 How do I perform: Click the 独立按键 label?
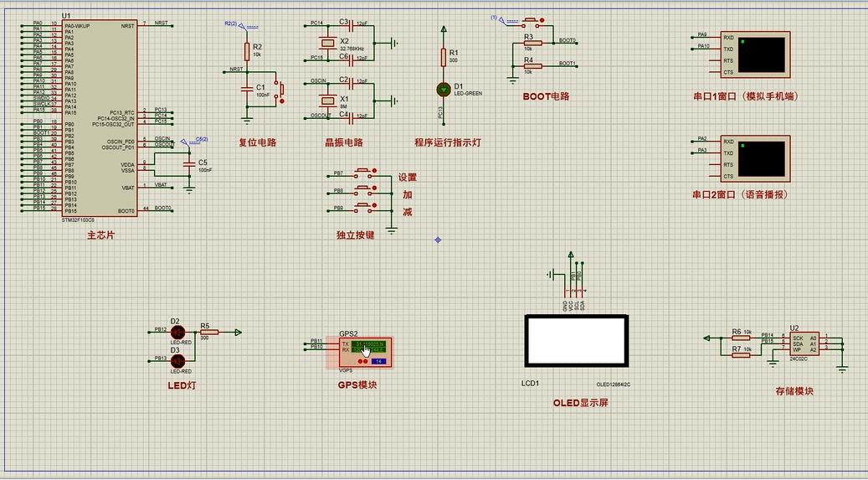[x=356, y=235]
